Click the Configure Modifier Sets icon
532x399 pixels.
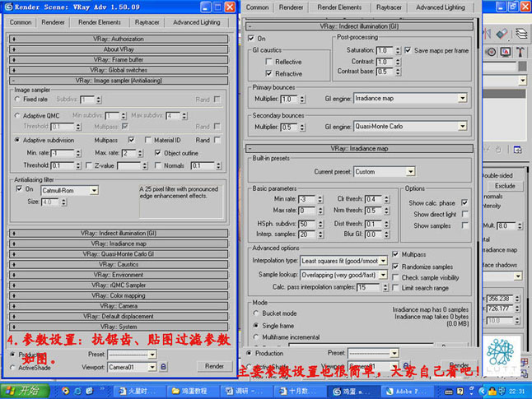coord(518,150)
